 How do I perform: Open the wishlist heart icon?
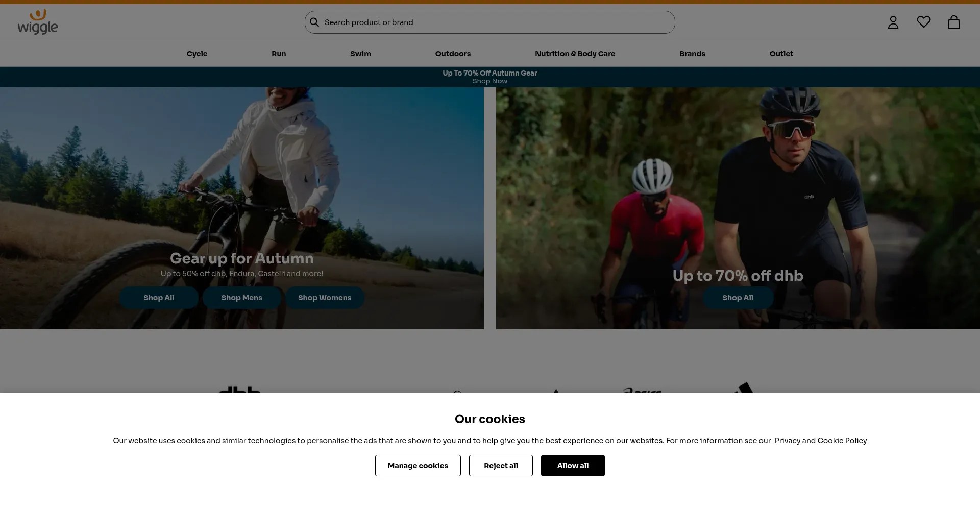[923, 22]
